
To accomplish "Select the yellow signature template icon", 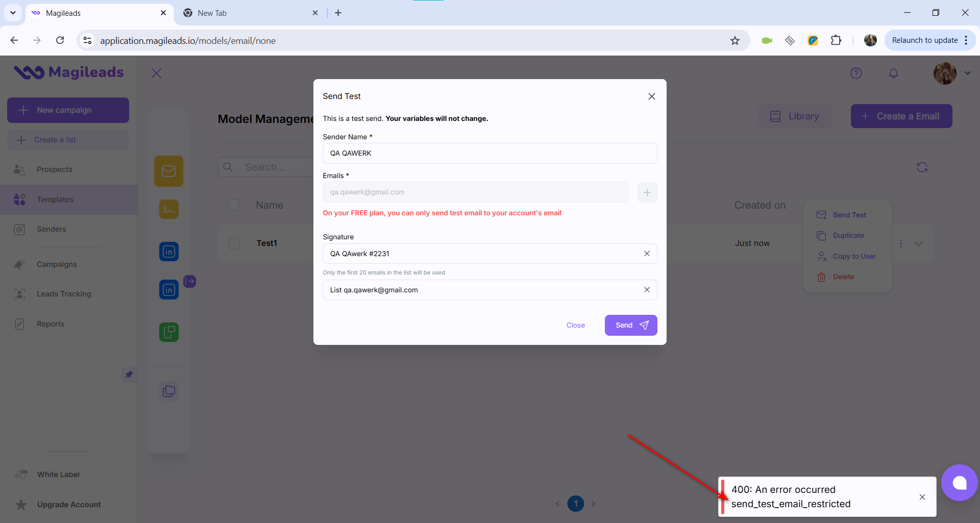I will [x=168, y=209].
